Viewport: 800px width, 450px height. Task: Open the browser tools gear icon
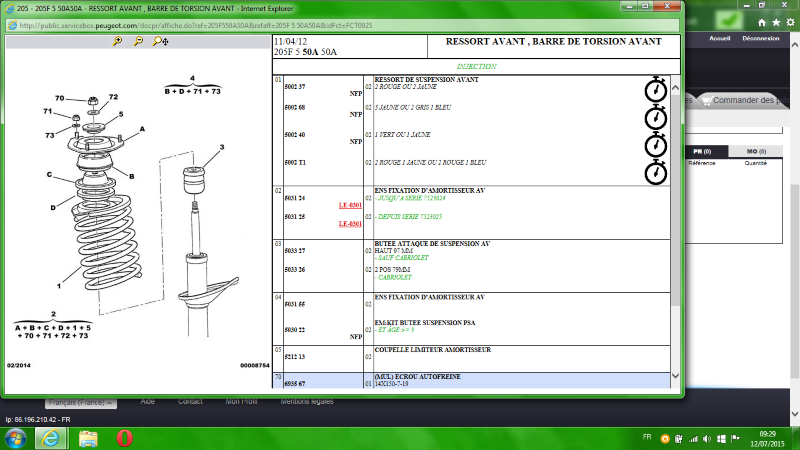pos(791,21)
